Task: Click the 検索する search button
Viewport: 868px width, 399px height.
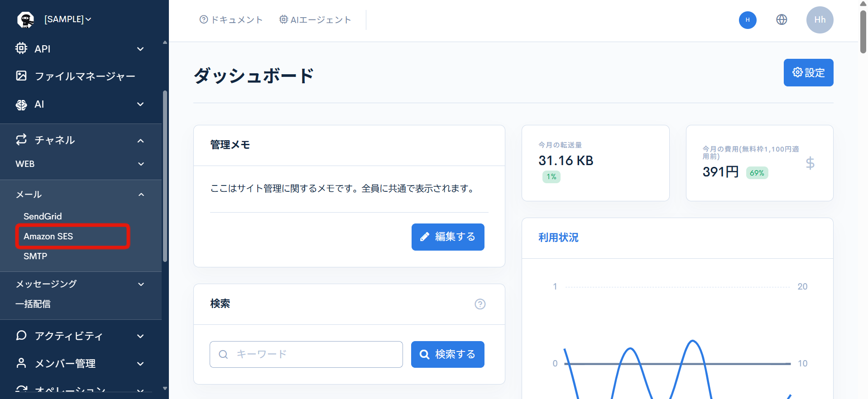Action: click(447, 354)
